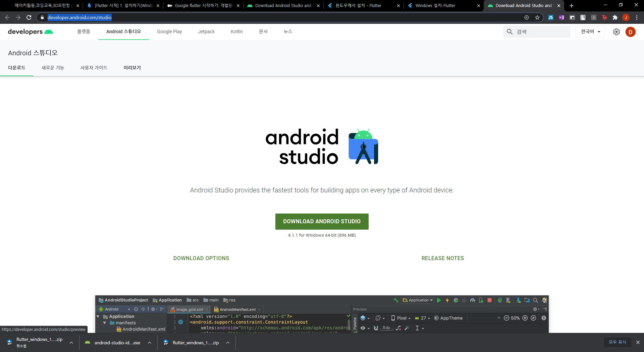Close the Google flutter 시작하기 tab

click(238, 6)
